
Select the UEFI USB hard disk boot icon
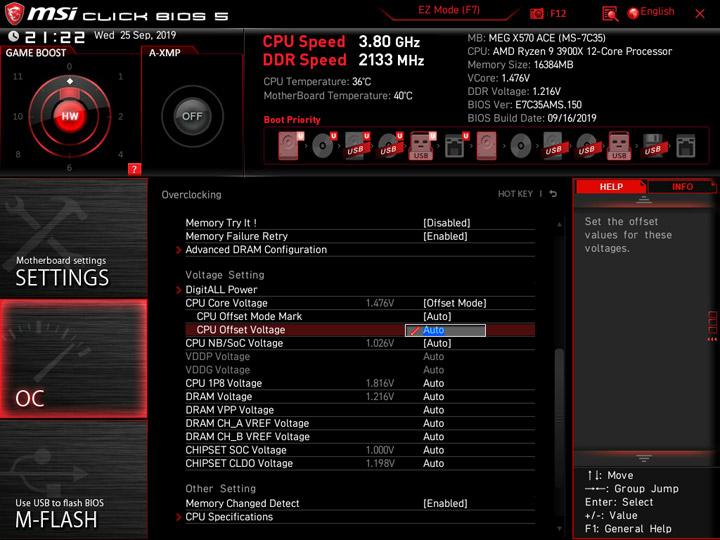(x=357, y=146)
